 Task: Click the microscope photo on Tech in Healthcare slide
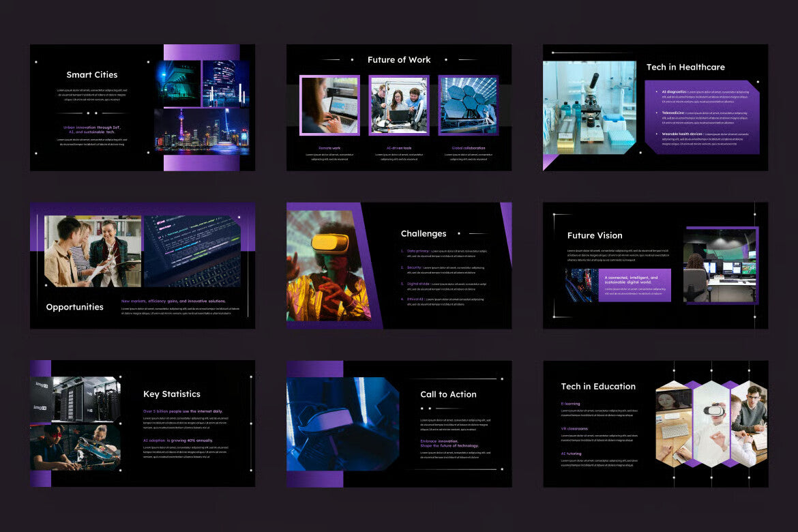point(589,107)
